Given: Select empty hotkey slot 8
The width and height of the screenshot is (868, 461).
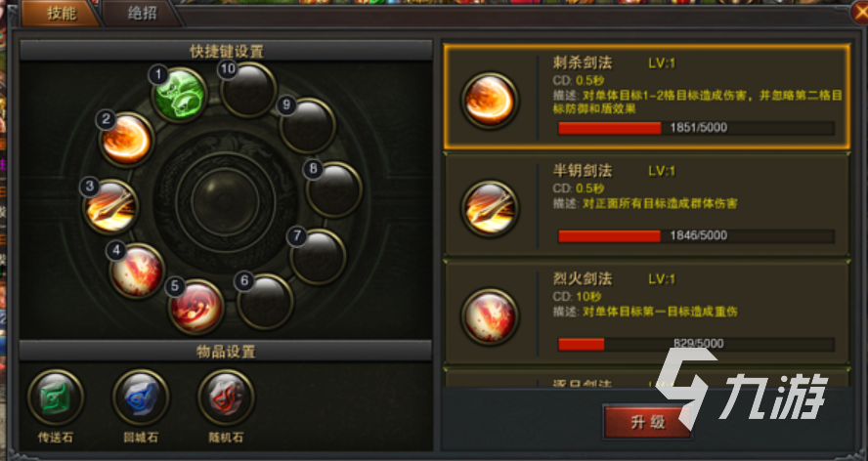Looking at the screenshot, I should pyautogui.click(x=333, y=189).
